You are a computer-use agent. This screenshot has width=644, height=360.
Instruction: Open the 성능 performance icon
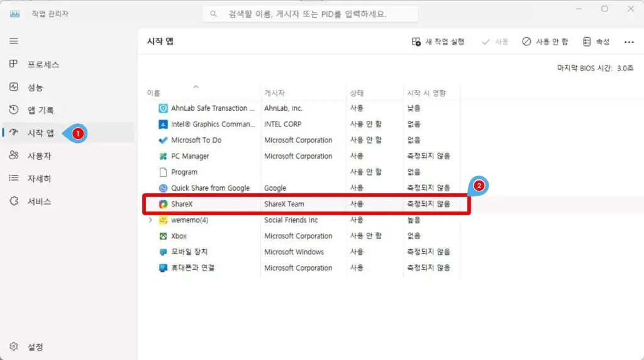(14, 87)
